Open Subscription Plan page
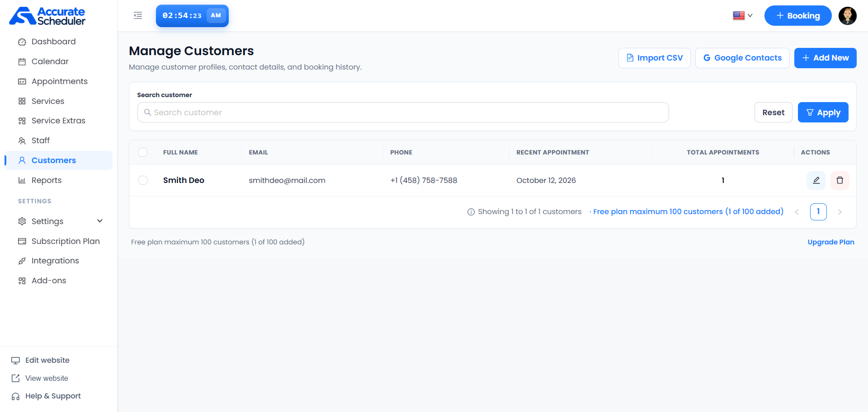The width and height of the screenshot is (868, 412). [59, 241]
